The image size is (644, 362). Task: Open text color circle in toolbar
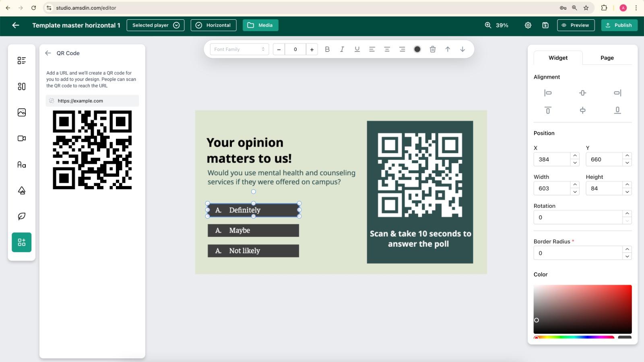(x=417, y=49)
